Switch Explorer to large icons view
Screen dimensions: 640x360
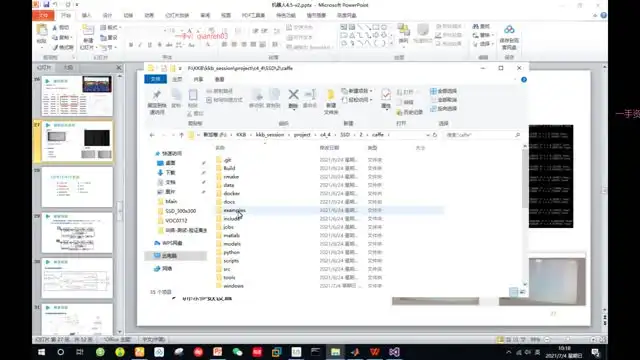coord(522,291)
